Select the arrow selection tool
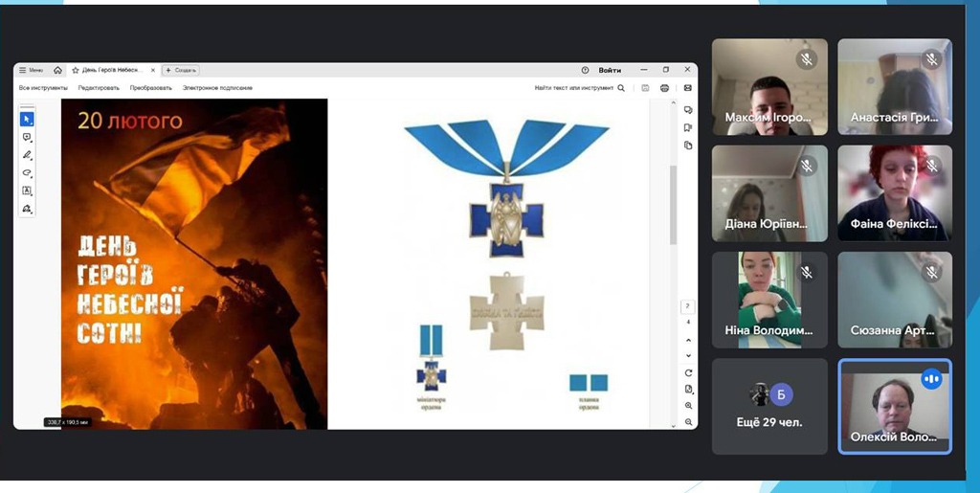The height and width of the screenshot is (493, 980). click(27, 119)
